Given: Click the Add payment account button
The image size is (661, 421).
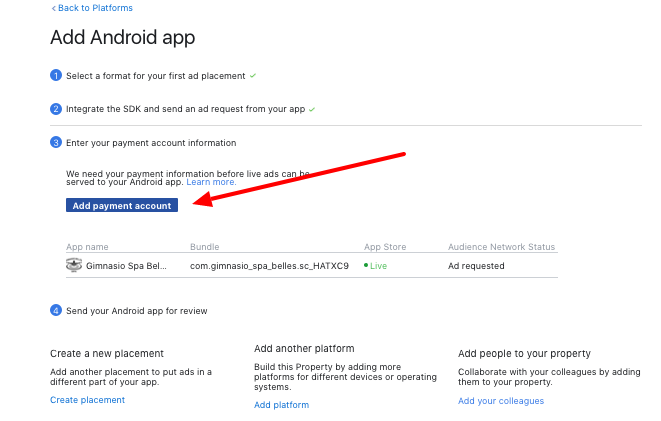Looking at the screenshot, I should [122, 205].
